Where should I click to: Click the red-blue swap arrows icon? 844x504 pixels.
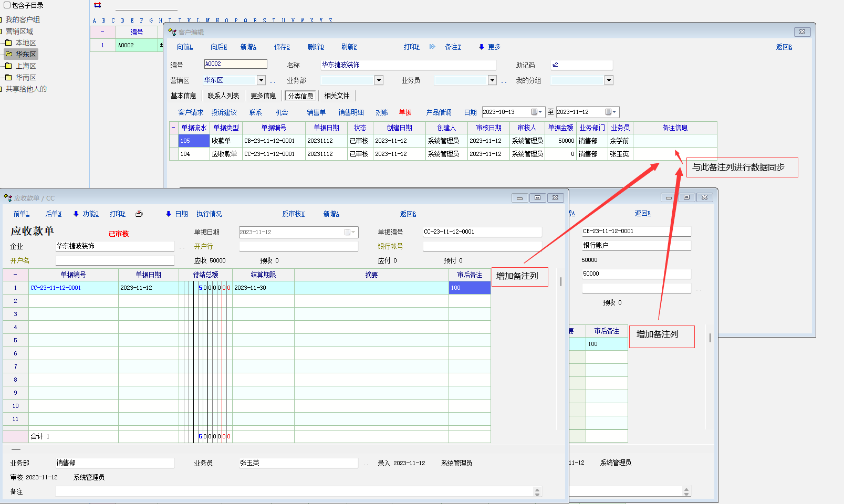pos(98,5)
